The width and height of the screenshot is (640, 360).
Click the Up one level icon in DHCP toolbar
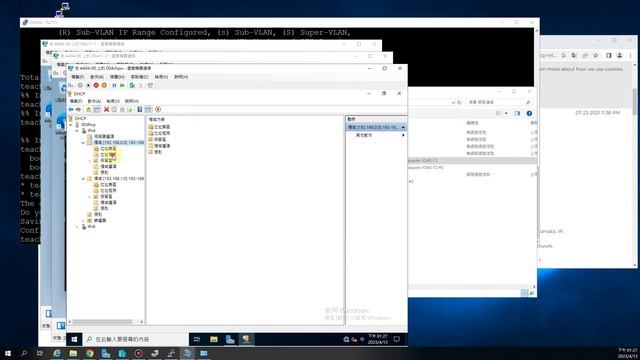[89, 109]
